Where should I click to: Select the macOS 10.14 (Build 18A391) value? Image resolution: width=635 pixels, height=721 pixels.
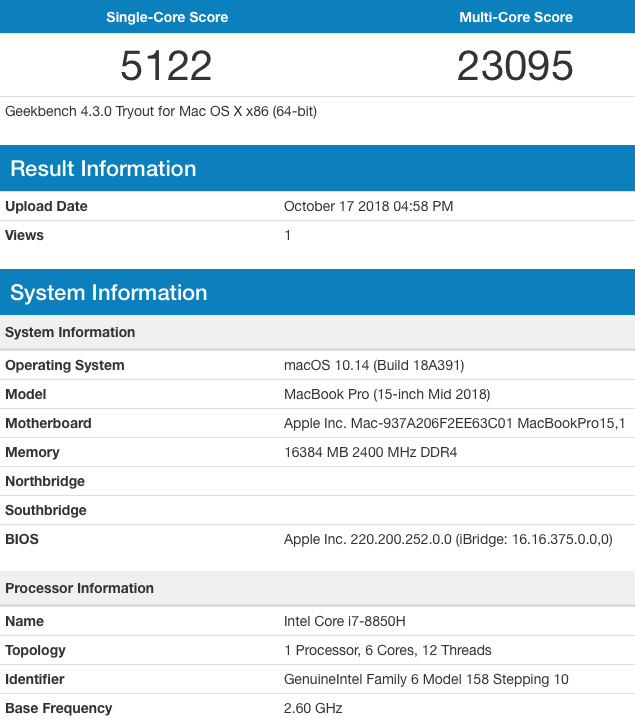(374, 365)
